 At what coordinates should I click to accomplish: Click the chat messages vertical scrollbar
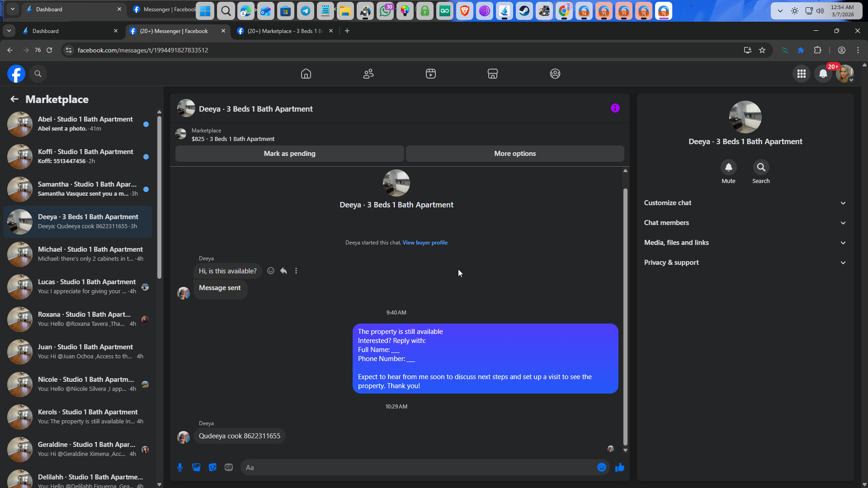click(x=625, y=316)
